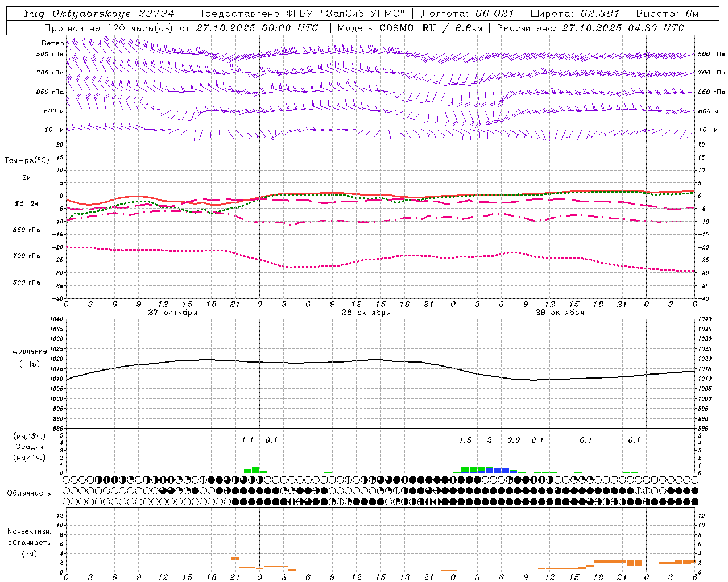Click the 28 октября date label

coord(366,313)
